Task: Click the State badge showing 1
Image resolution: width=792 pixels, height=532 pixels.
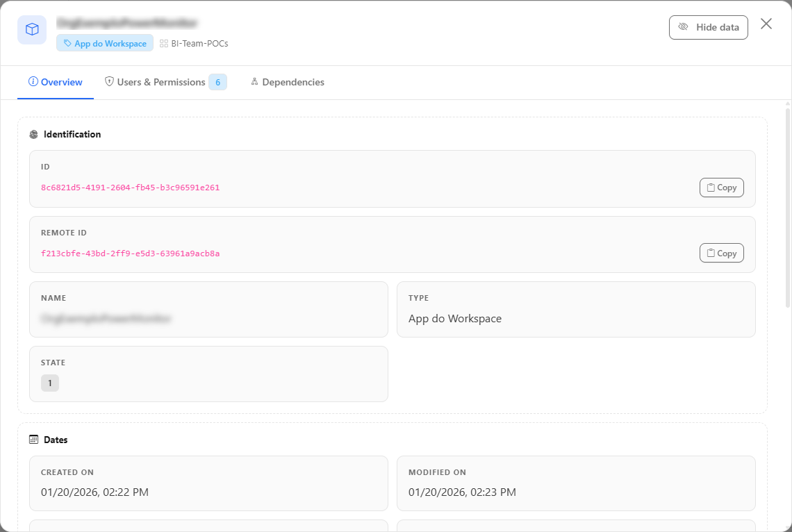Action: (50, 383)
